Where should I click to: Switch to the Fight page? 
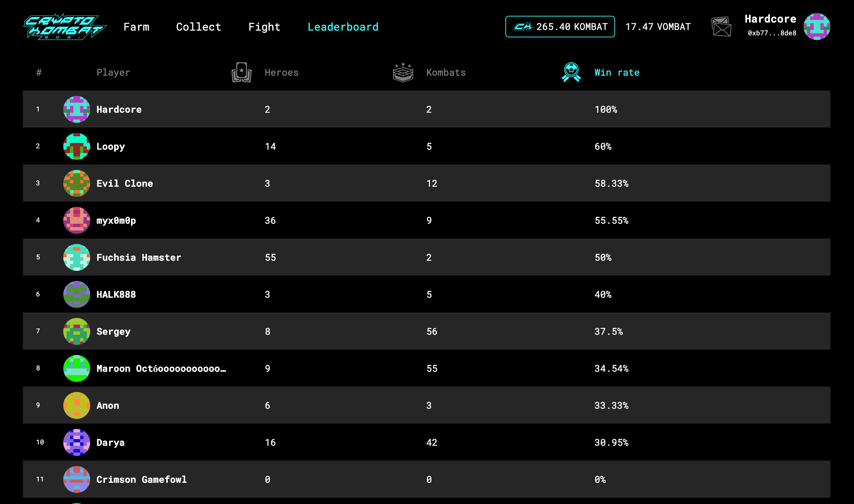tap(264, 27)
